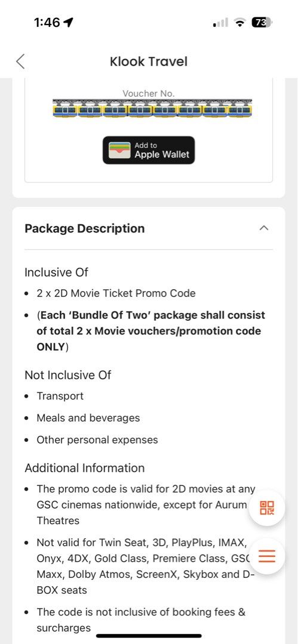Open the floating orange hamburger menu
Screen dimensions: 298x644
267,556
